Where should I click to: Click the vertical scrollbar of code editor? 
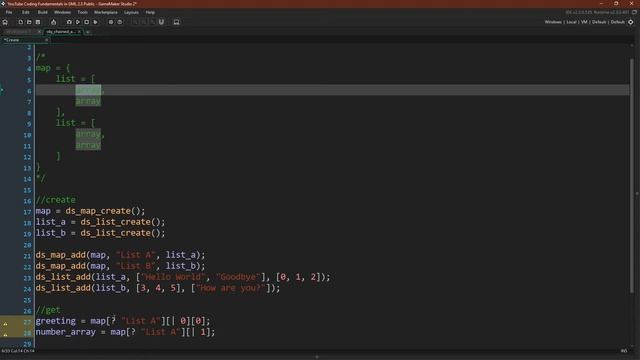(x=632, y=176)
